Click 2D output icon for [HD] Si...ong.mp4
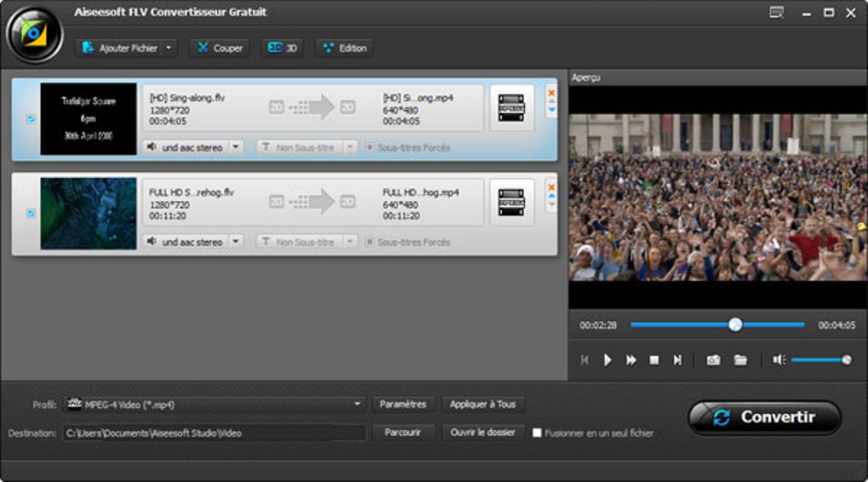The height and width of the screenshot is (482, 868). tap(348, 107)
